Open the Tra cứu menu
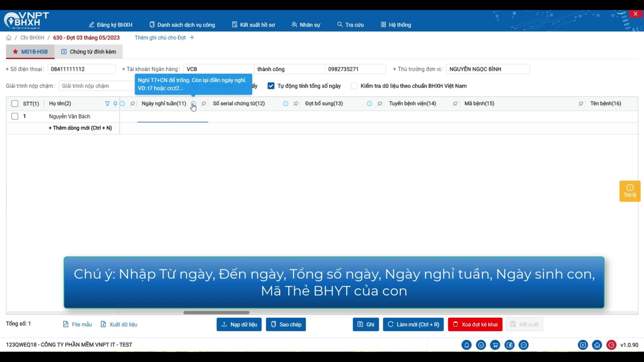Screen dimensions: 644x362 (350, 25)
